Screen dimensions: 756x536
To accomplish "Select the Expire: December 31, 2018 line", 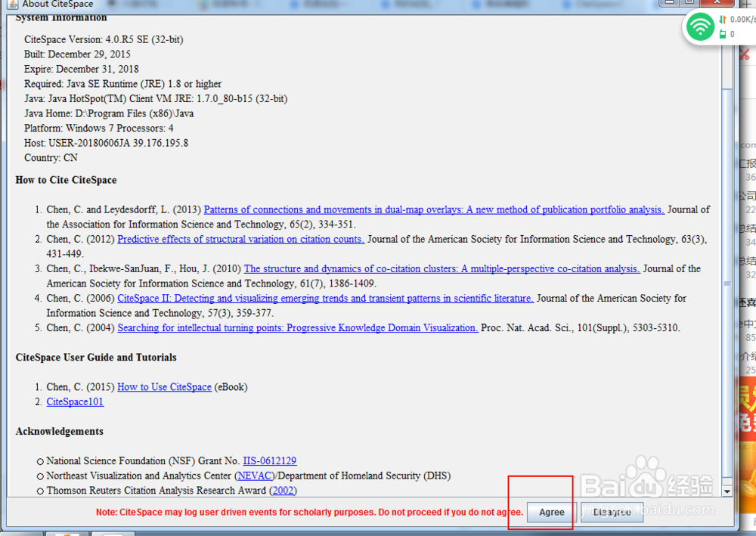I will tap(82, 69).
